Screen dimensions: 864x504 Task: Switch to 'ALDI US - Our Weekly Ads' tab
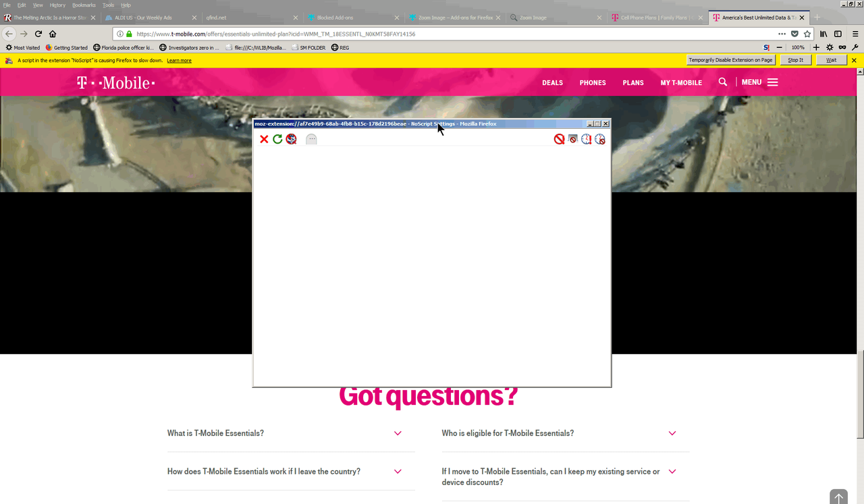[x=151, y=18]
